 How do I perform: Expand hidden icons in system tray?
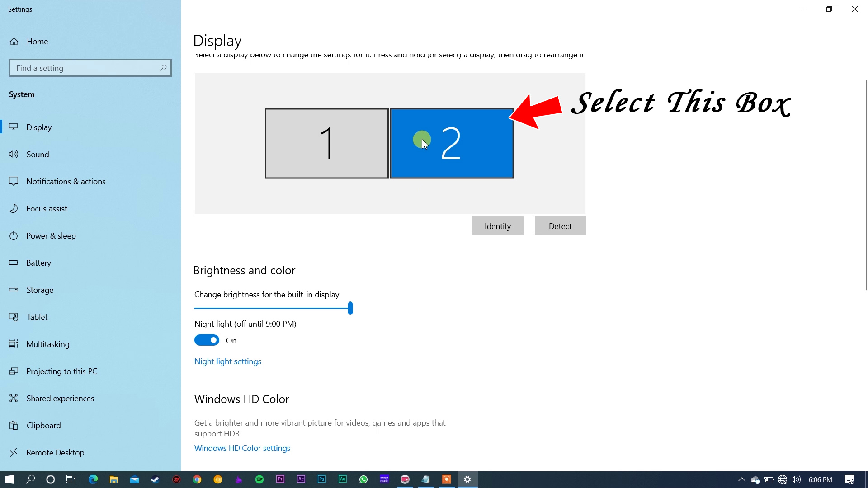[x=741, y=480]
